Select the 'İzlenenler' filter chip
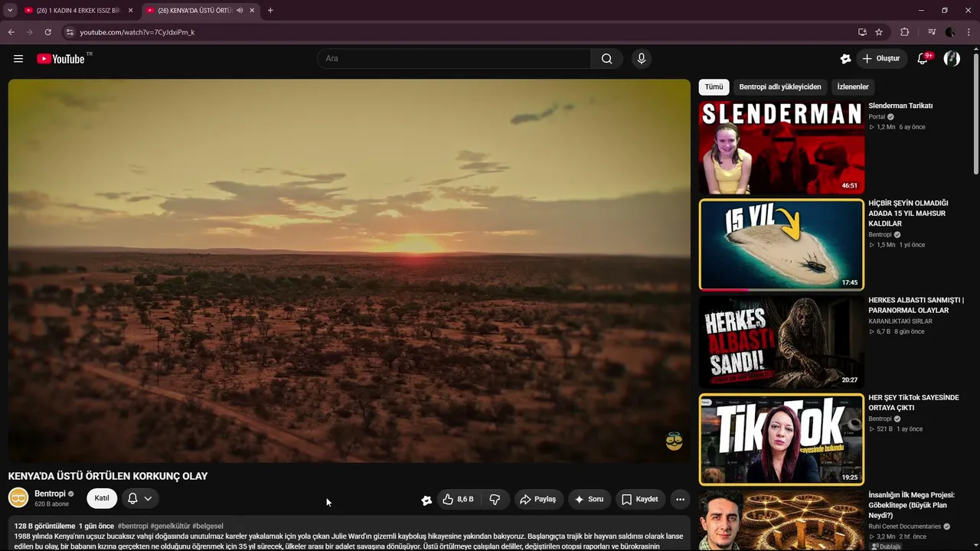The image size is (980, 551). point(853,87)
